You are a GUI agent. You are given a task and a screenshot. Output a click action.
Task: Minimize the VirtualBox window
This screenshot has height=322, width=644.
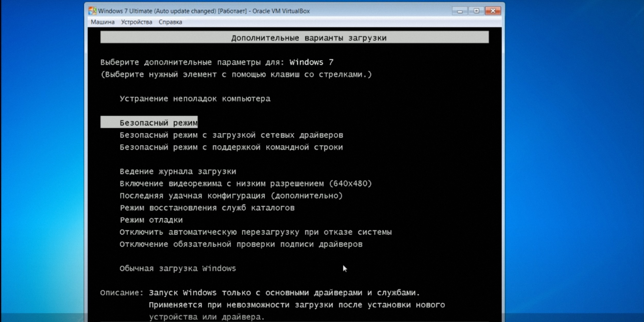click(460, 11)
